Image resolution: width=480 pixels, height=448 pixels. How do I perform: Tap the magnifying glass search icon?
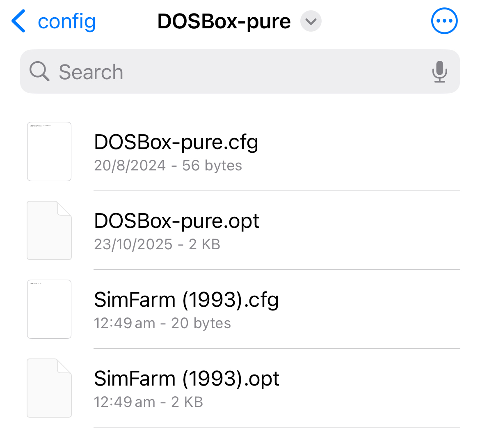point(39,72)
